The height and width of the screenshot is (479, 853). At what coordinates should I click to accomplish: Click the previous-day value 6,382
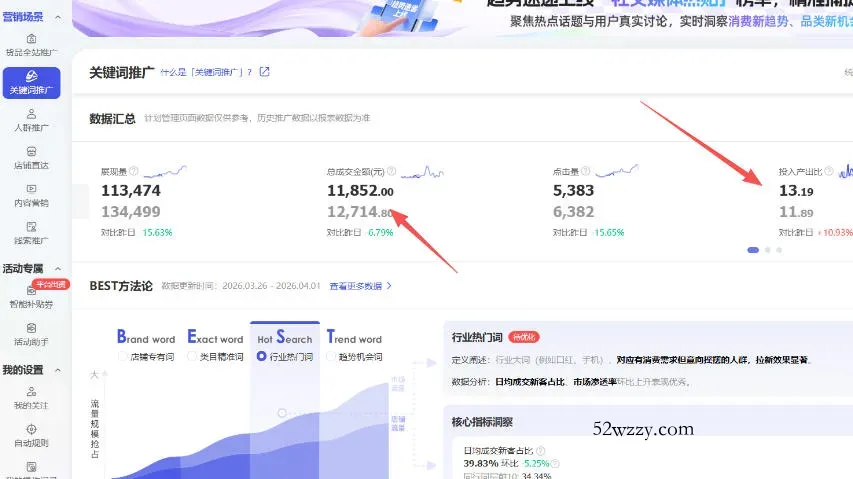[x=573, y=212]
